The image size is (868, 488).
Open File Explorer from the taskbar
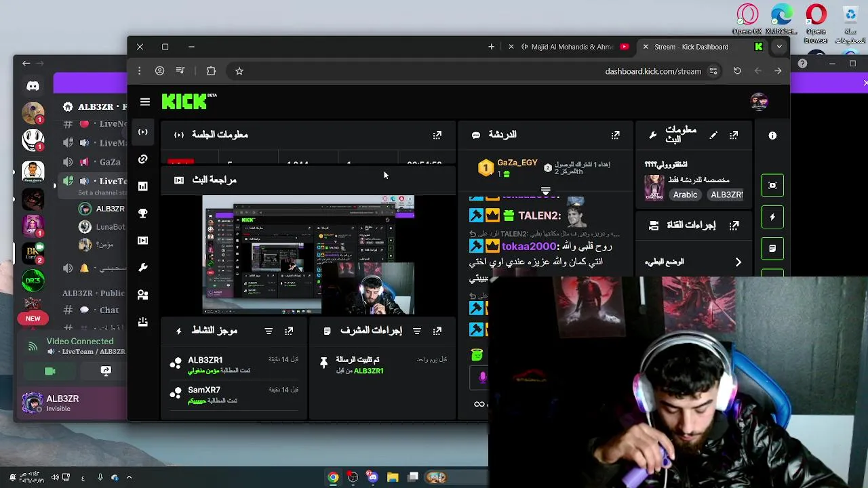[393, 477]
